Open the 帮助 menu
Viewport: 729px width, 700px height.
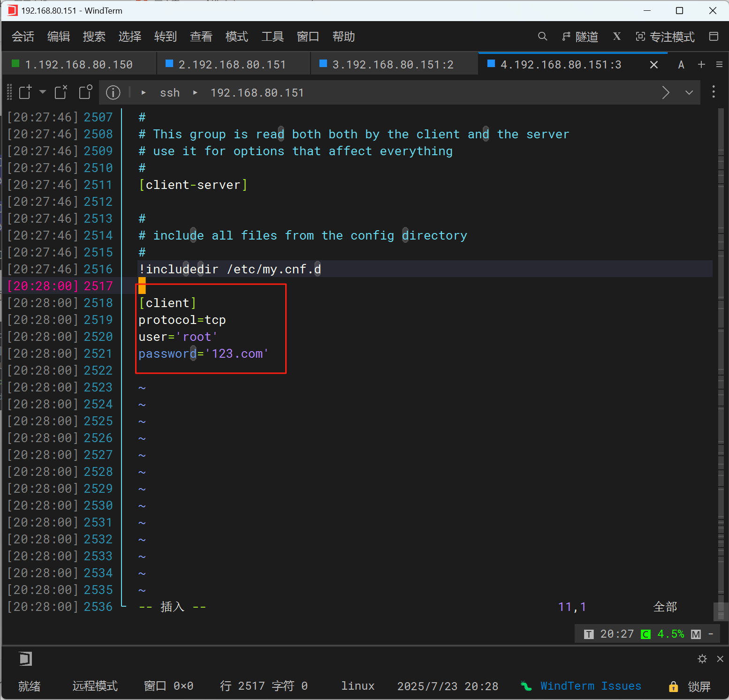[344, 37]
